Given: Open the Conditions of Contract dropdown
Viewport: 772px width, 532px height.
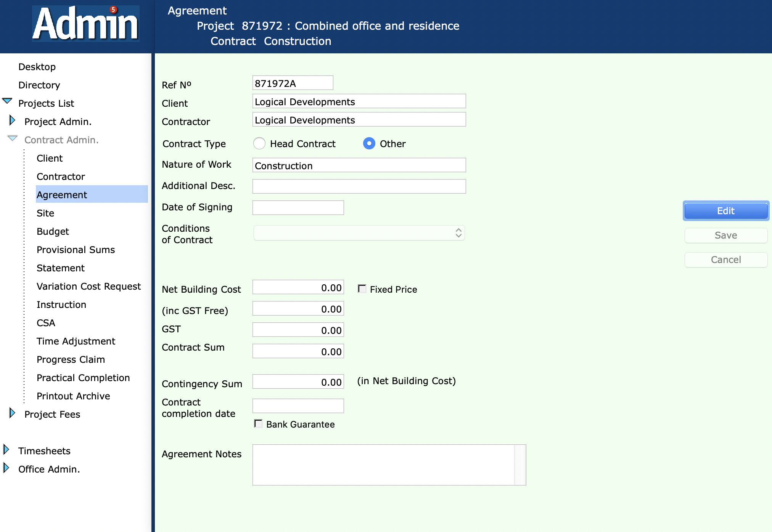Looking at the screenshot, I should tap(359, 233).
